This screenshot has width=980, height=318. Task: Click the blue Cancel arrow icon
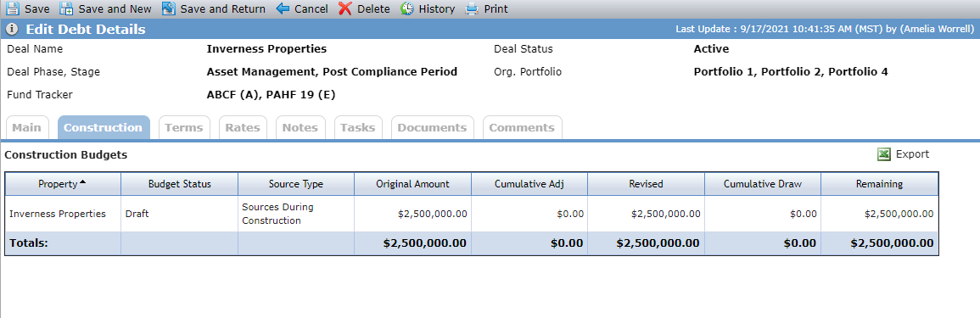coord(283,8)
